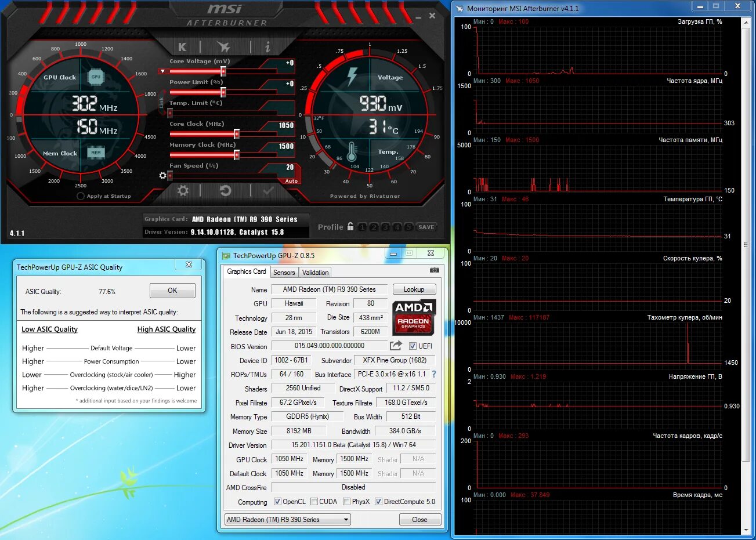Toggle the UEFI checkbox
756x540 pixels.
click(x=413, y=346)
